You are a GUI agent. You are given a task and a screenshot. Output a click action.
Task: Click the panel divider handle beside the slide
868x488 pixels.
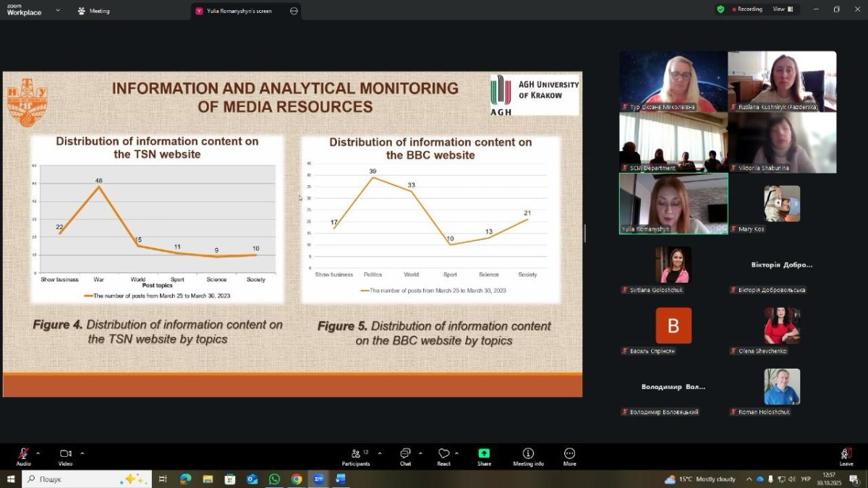tap(585, 233)
